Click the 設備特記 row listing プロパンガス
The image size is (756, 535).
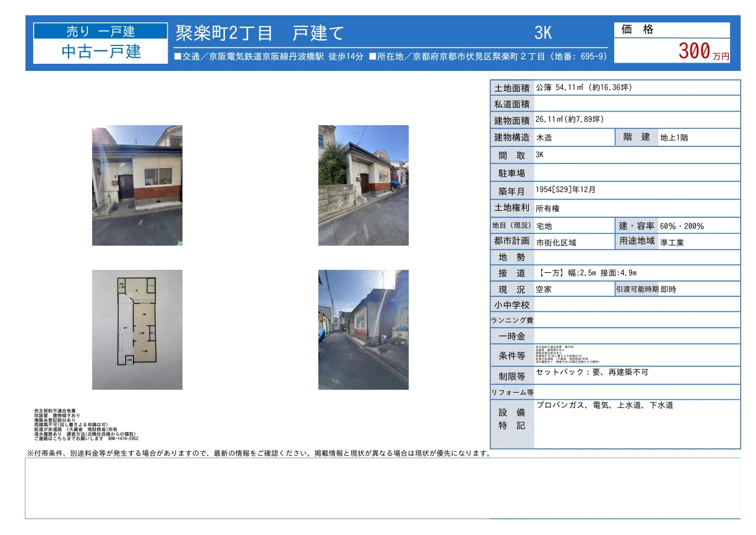pos(605,406)
